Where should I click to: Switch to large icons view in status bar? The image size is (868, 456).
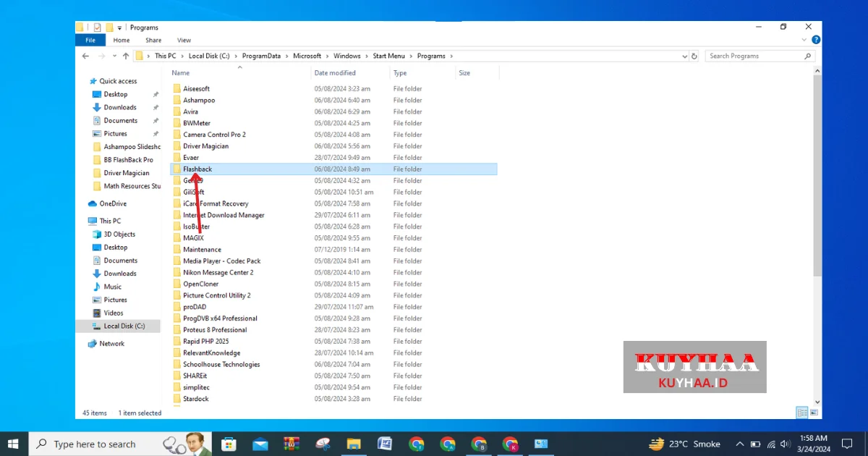813,413
